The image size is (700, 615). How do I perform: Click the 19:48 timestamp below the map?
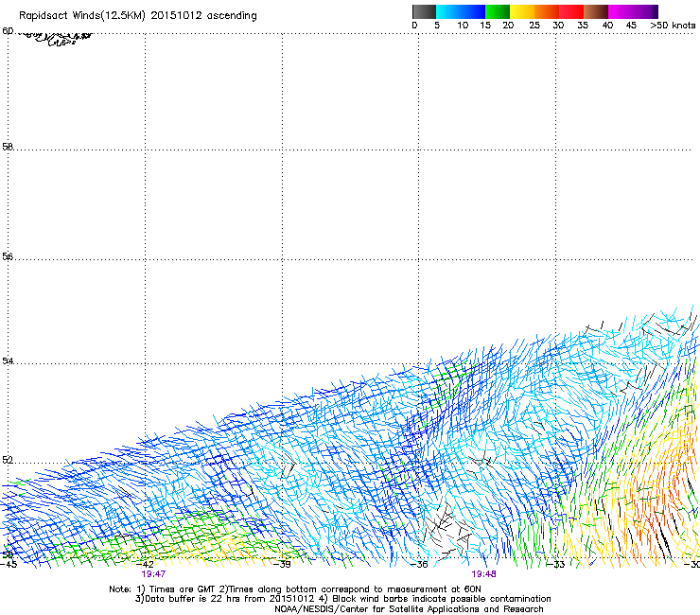click(x=484, y=574)
